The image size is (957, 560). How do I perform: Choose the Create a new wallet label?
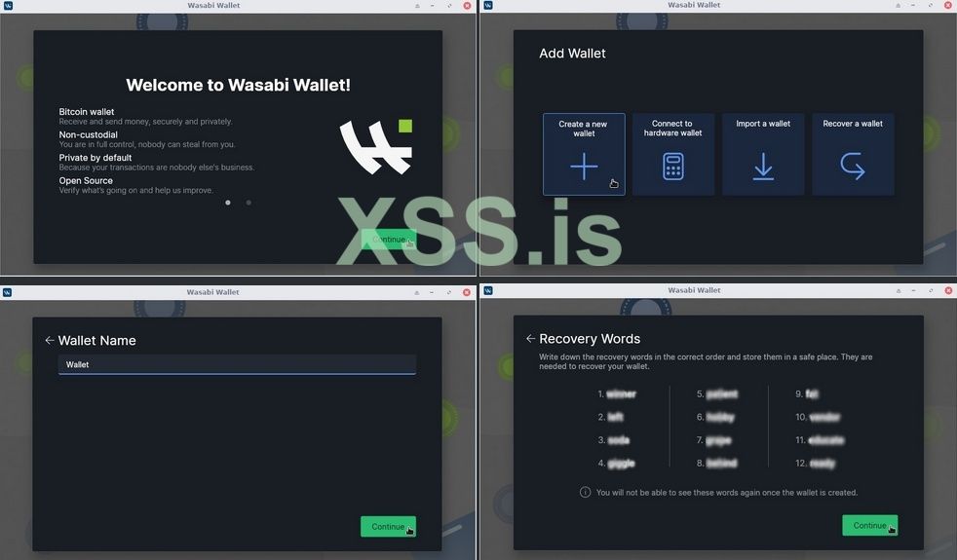coord(583,129)
